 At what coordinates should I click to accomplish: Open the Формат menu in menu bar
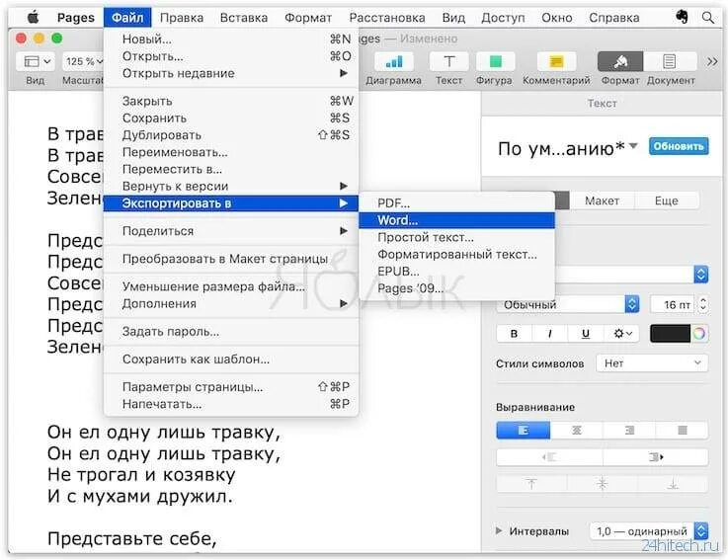point(308,18)
